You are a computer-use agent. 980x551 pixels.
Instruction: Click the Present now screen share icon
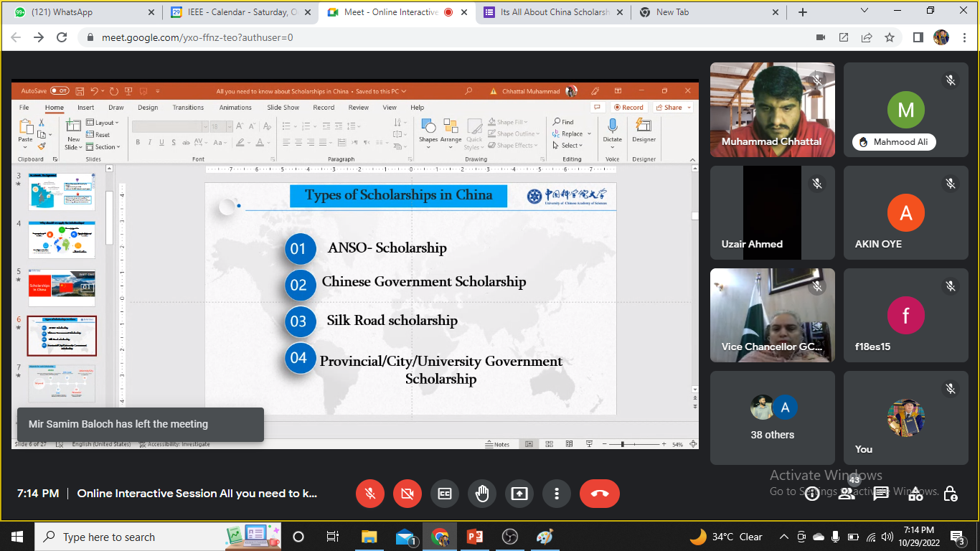[519, 494]
